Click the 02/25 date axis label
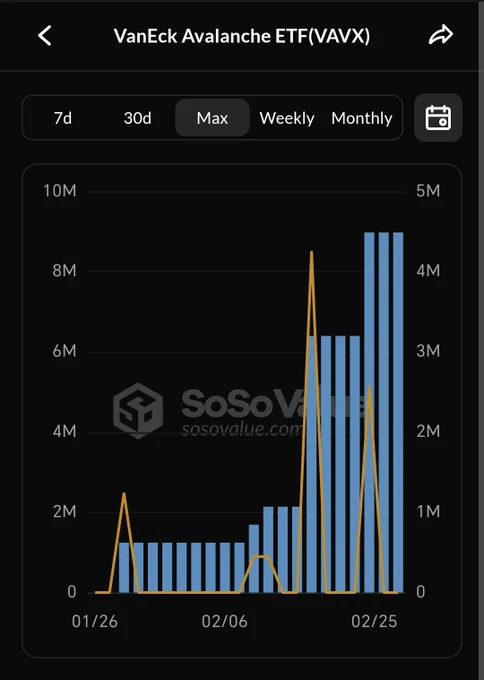The width and height of the screenshot is (484, 680). pos(374,621)
